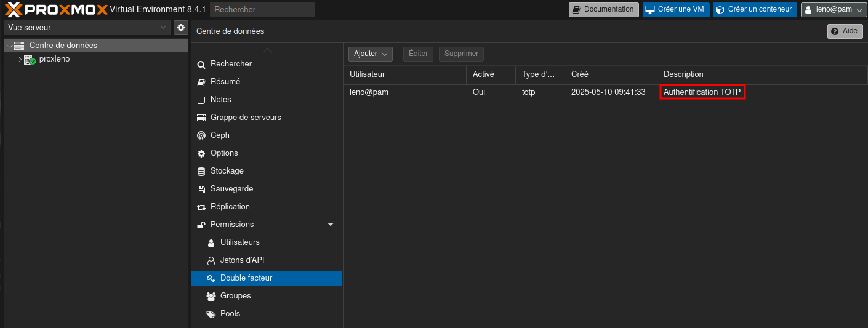Click the Documentation button

603,9
